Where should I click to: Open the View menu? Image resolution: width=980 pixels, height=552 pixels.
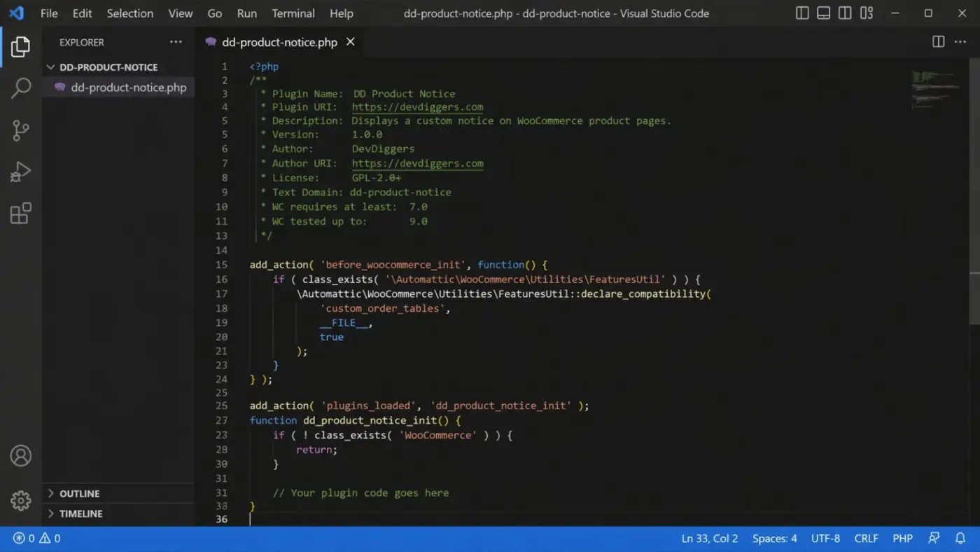181,13
